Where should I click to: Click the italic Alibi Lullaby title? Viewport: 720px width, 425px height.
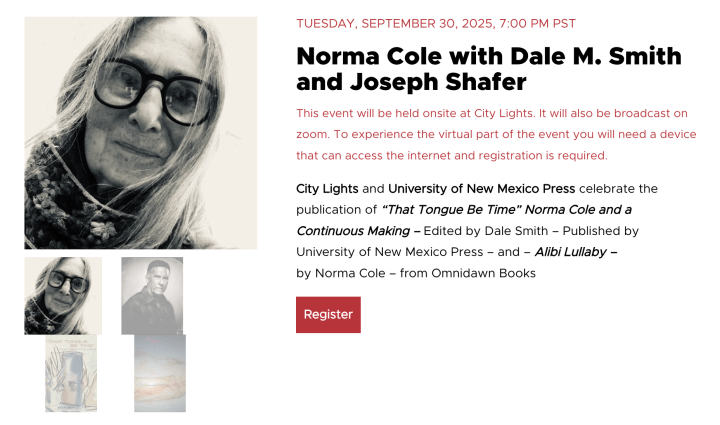coord(572,251)
